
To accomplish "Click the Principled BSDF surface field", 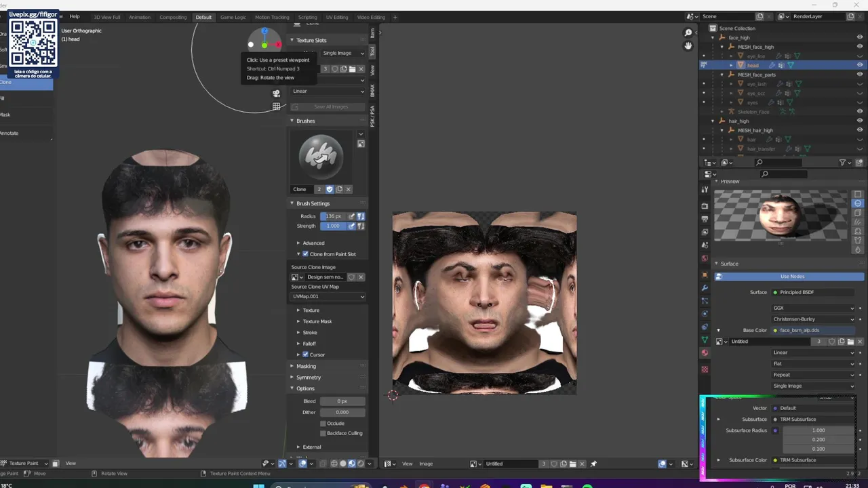I will [814, 292].
